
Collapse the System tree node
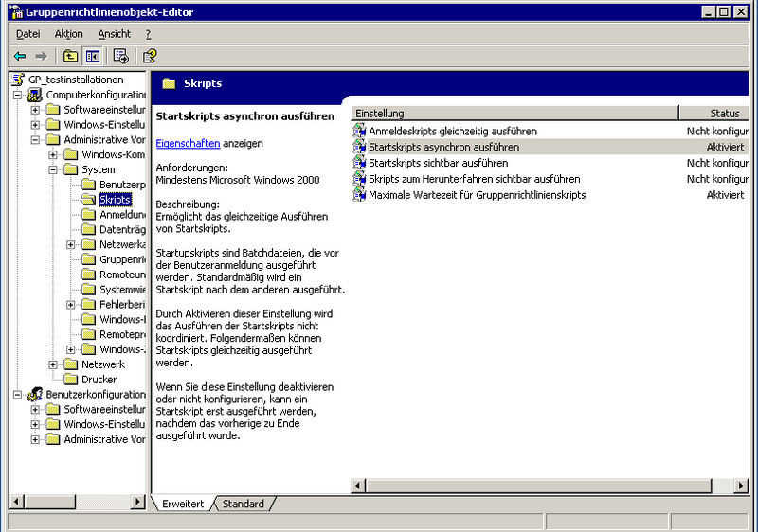(x=54, y=169)
